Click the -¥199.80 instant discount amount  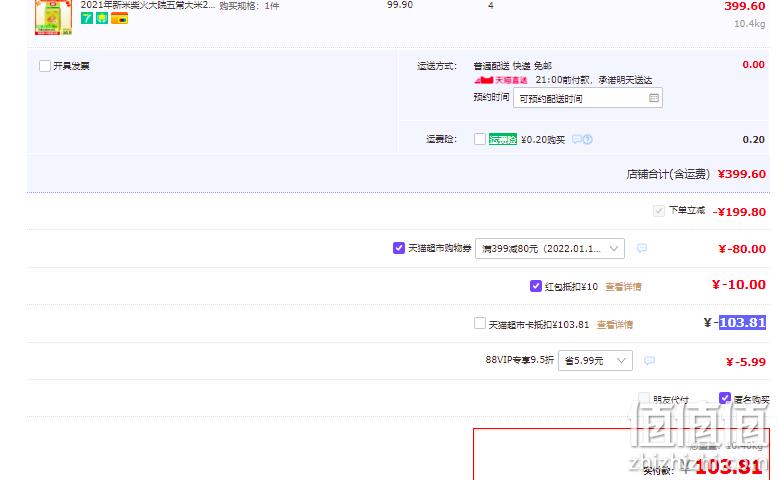(x=739, y=212)
